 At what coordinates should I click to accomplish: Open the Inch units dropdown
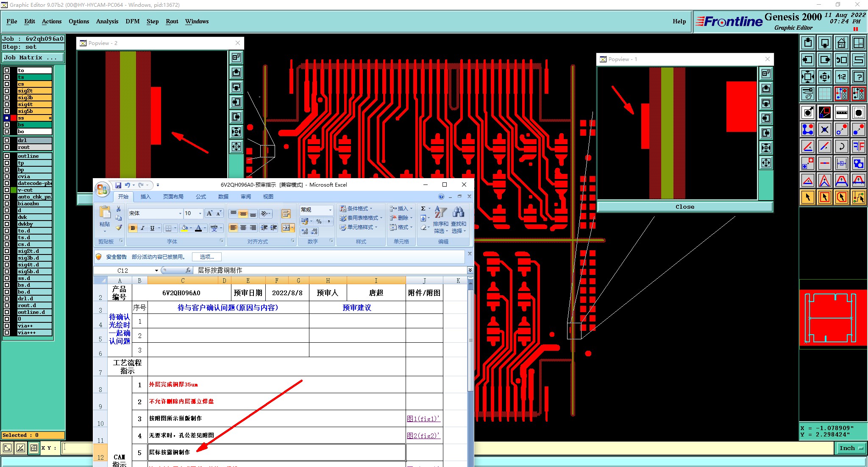[851, 448]
